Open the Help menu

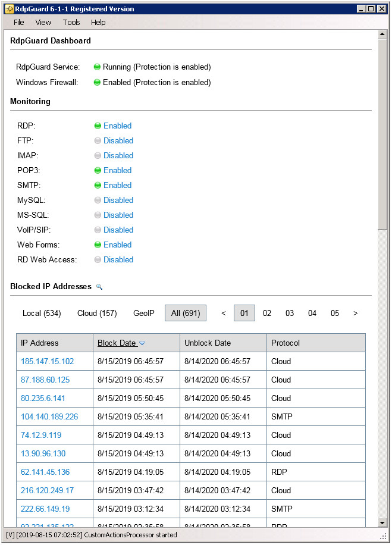pyautogui.click(x=98, y=23)
